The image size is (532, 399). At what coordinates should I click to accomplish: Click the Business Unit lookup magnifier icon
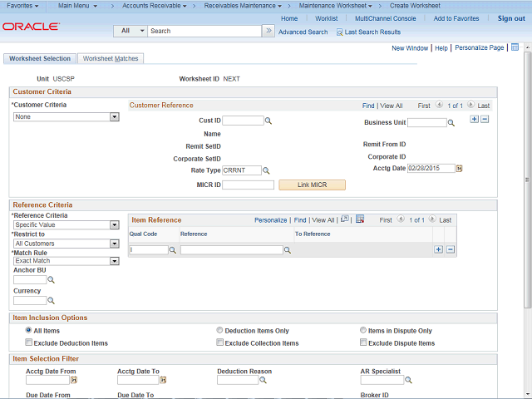pos(451,123)
